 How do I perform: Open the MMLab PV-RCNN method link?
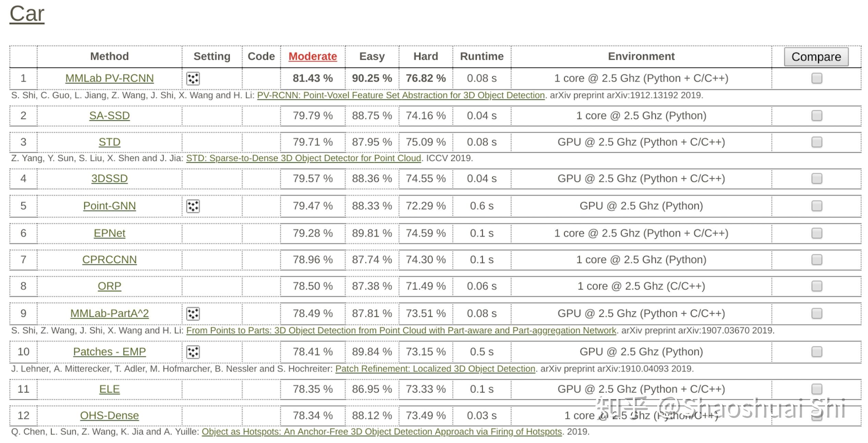point(109,79)
